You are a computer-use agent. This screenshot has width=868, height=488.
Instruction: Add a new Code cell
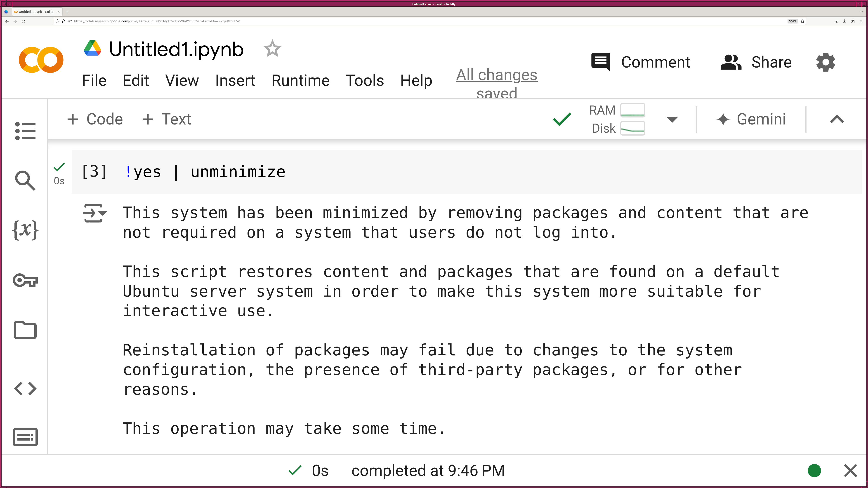tap(95, 119)
